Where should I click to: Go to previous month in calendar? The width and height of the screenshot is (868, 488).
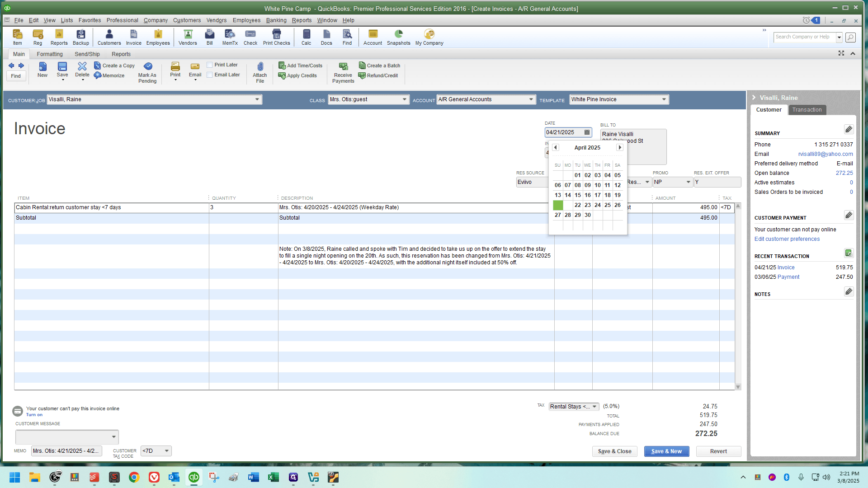(556, 147)
